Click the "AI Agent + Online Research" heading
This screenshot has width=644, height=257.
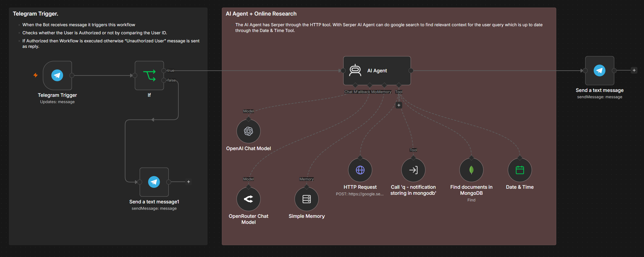(x=261, y=14)
